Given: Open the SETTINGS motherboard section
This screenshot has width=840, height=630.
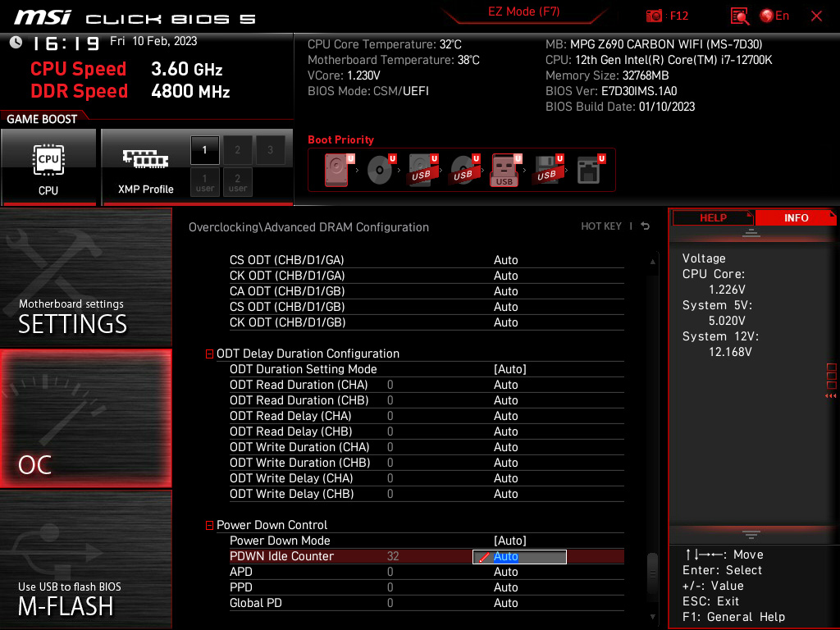Looking at the screenshot, I should click(x=85, y=277).
